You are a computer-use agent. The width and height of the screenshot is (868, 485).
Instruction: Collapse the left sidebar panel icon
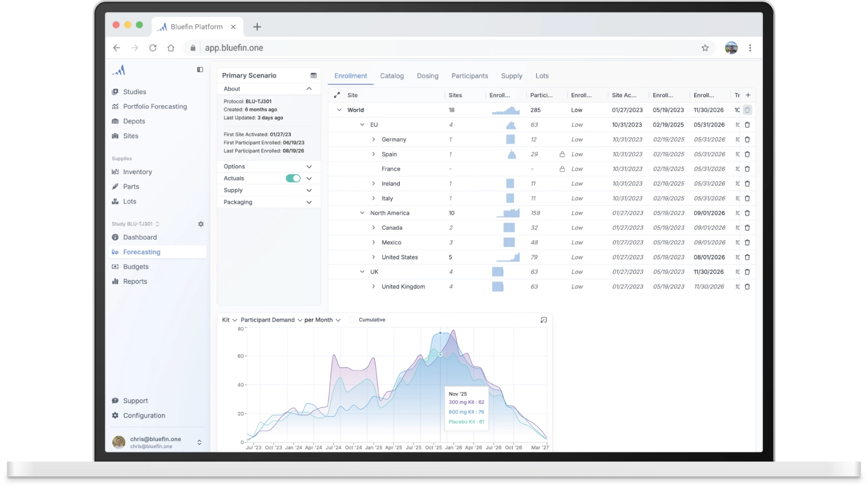200,70
